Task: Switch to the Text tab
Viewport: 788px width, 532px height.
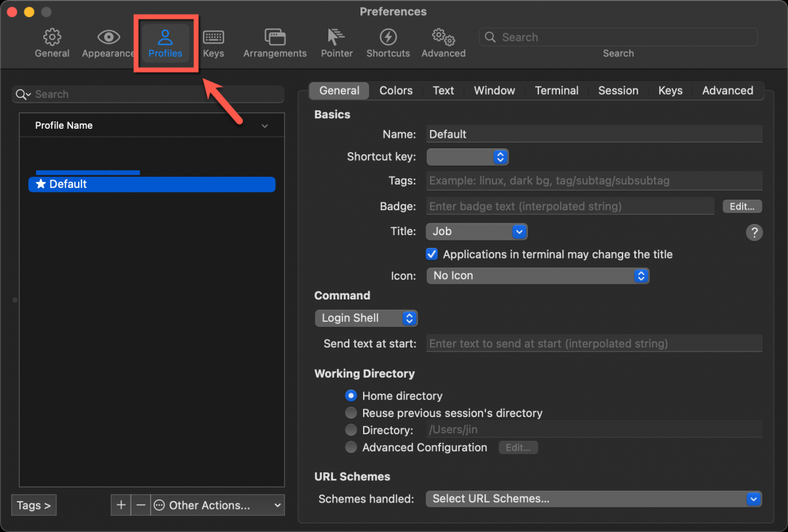Action: tap(443, 91)
